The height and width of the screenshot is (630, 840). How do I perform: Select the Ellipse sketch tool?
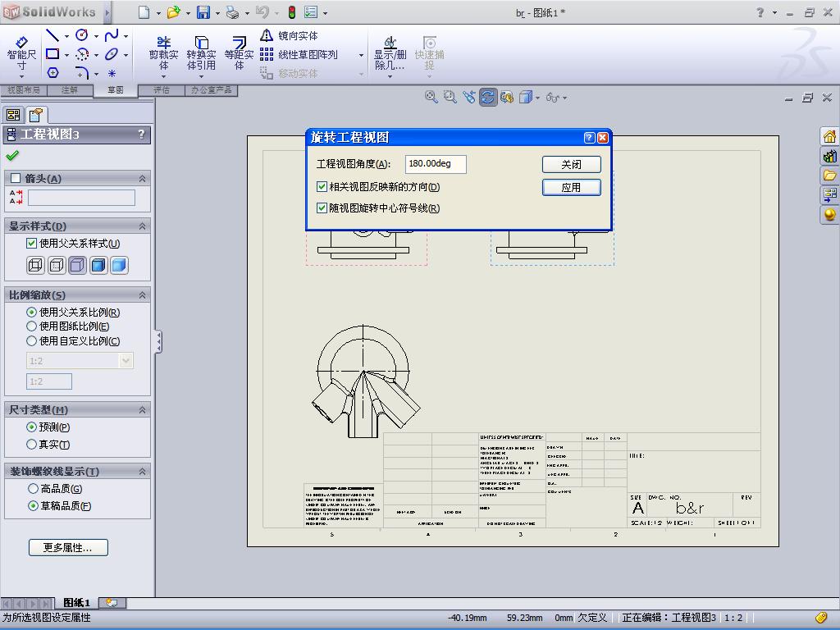tap(112, 54)
